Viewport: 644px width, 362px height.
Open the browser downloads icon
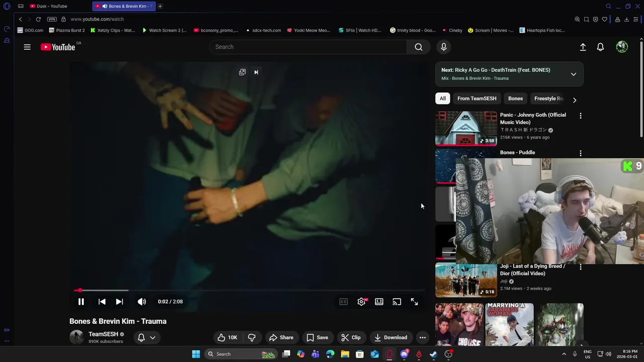click(626, 19)
